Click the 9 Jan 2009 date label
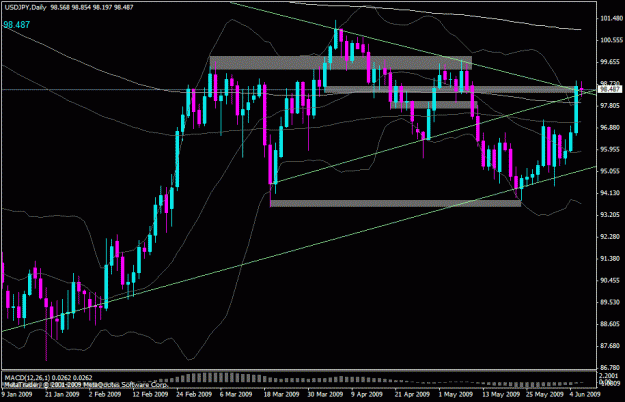 pos(17,394)
